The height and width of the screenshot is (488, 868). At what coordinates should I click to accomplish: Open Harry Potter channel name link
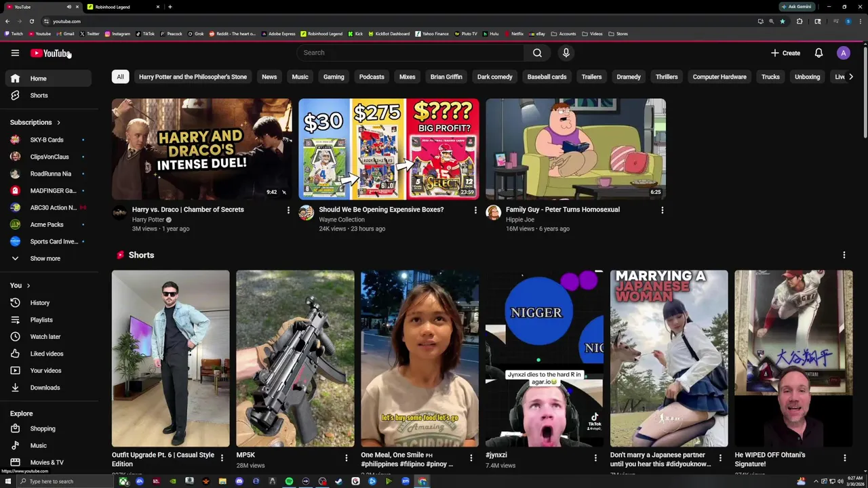[x=148, y=220]
